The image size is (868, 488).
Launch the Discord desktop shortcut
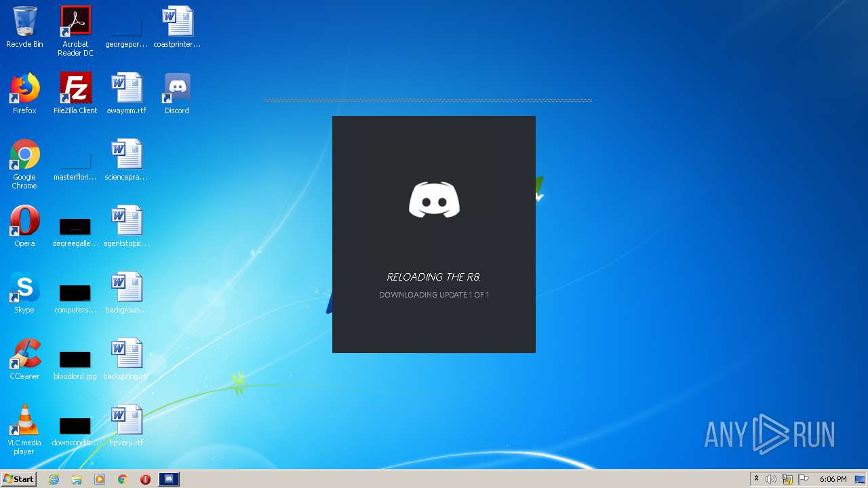coord(177,94)
